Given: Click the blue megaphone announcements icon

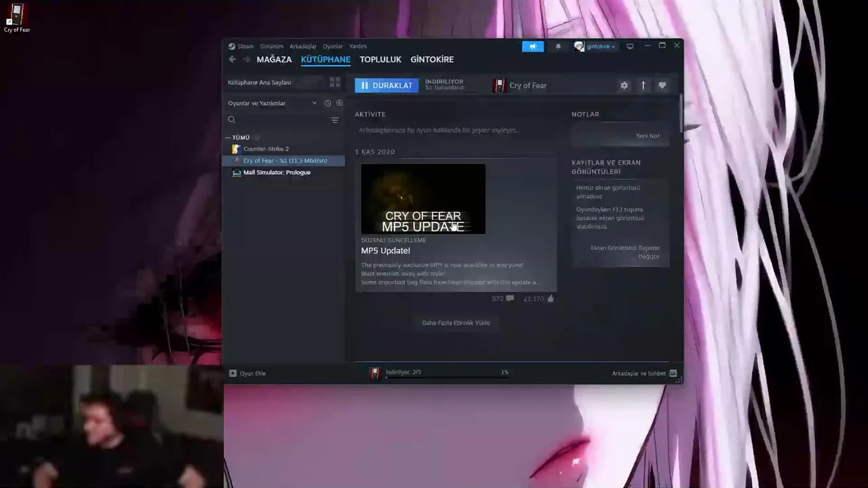Looking at the screenshot, I should tap(533, 46).
